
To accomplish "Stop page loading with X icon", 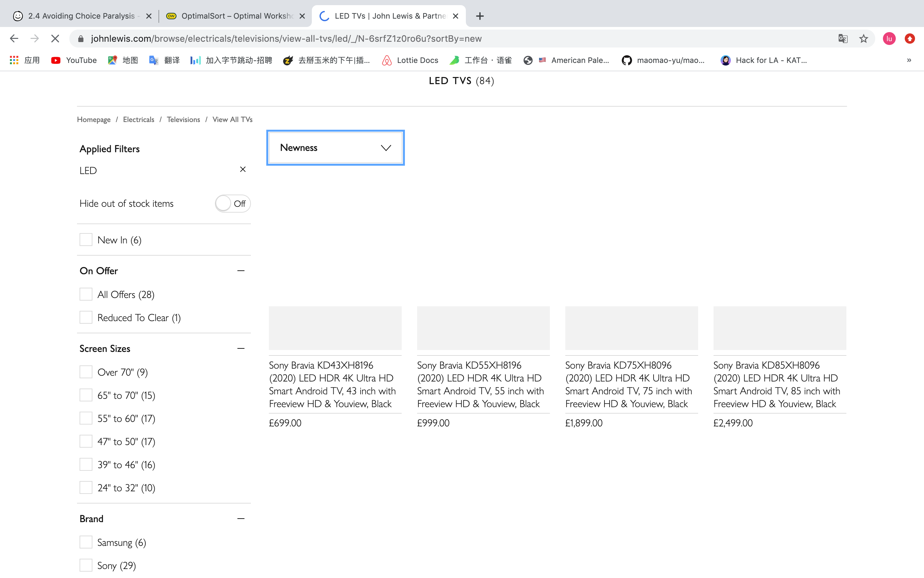I will (55, 39).
